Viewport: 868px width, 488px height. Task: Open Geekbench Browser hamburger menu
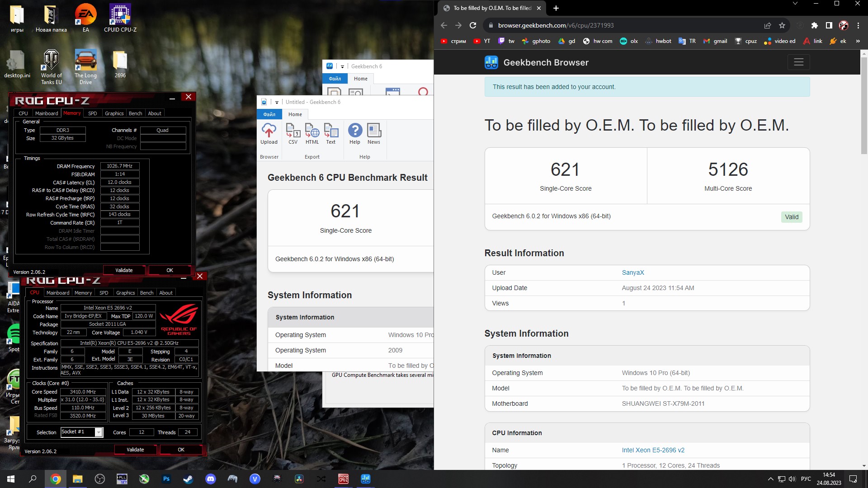[x=799, y=62]
